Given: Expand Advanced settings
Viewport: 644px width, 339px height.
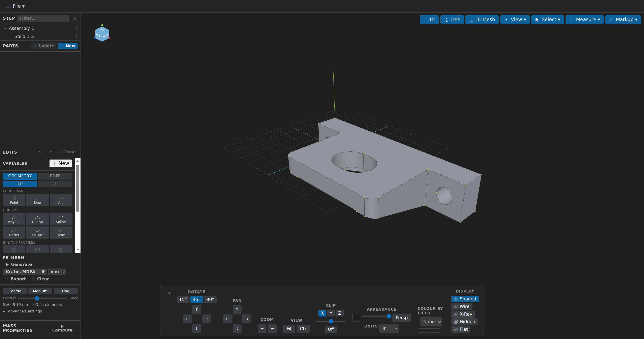Looking at the screenshot, I should pyautogui.click(x=22, y=311).
